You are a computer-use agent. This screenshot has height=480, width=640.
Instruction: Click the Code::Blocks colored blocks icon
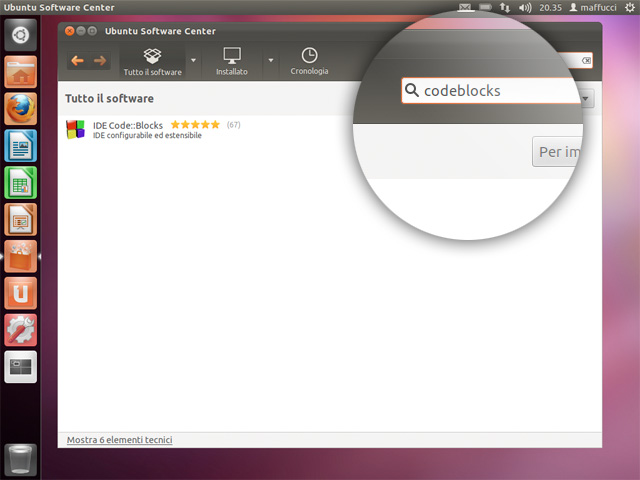click(x=75, y=130)
